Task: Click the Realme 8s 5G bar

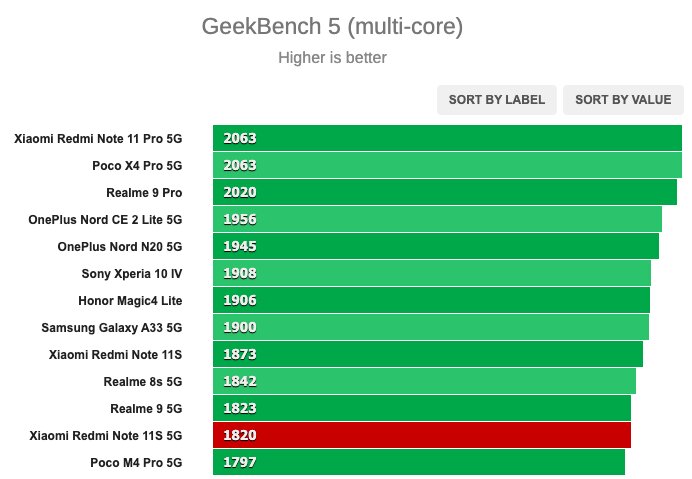Action: pos(425,381)
